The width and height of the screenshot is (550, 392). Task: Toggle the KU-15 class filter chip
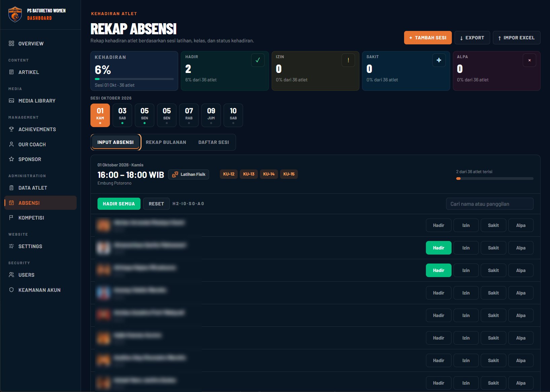pos(289,174)
